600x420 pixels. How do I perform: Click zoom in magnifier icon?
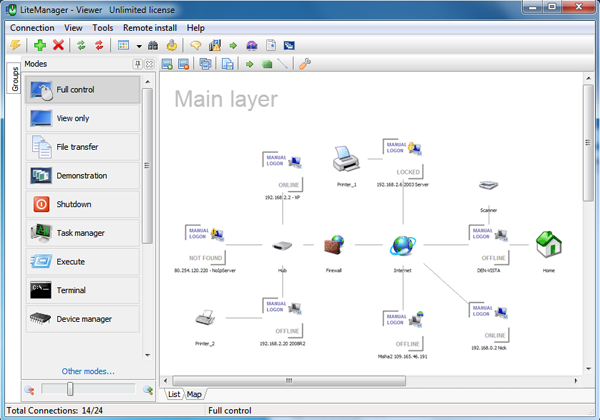(x=148, y=390)
